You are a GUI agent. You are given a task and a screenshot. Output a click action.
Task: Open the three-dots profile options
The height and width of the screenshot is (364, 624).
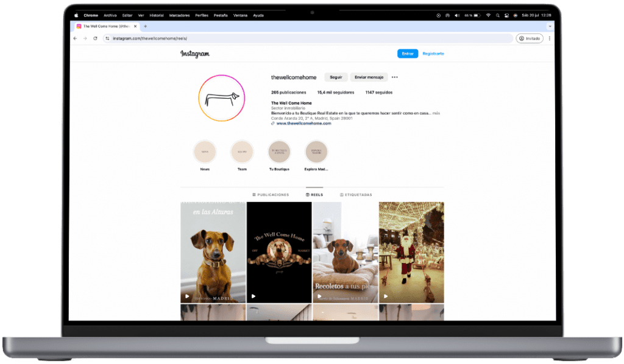(394, 77)
